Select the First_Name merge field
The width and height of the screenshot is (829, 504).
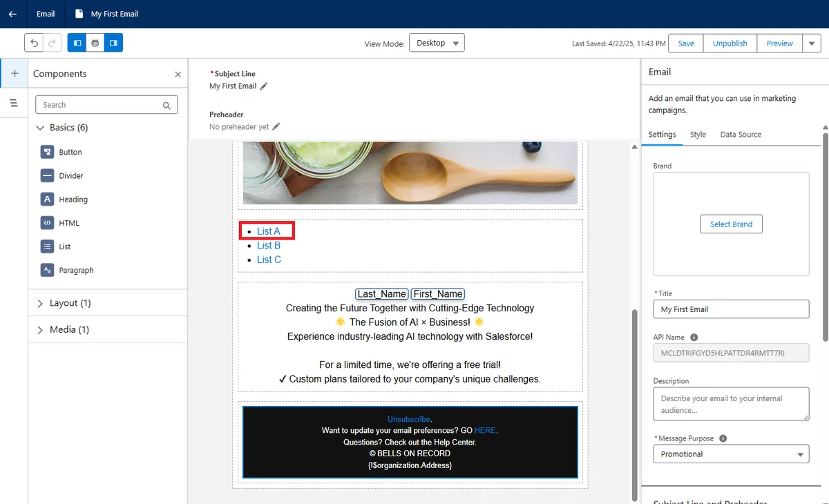tap(438, 294)
